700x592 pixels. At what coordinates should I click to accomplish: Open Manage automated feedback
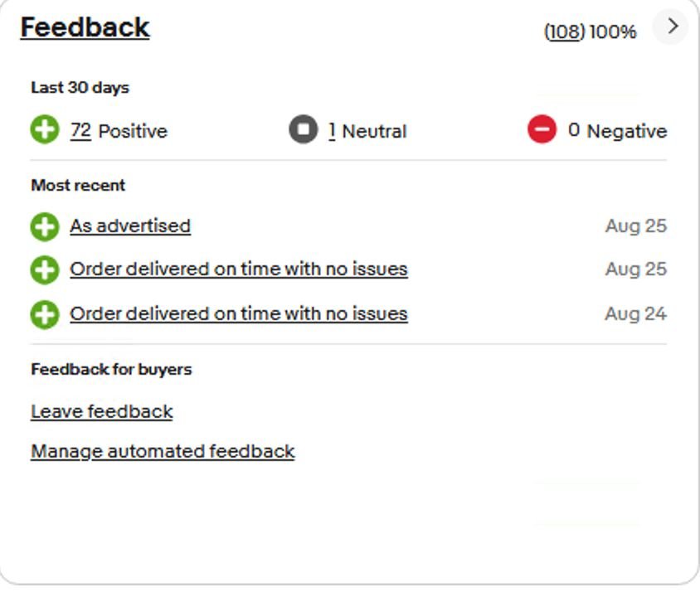pos(163,451)
